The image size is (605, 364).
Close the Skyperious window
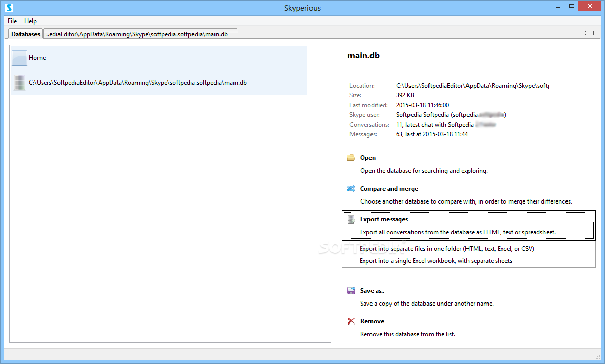(x=590, y=6)
